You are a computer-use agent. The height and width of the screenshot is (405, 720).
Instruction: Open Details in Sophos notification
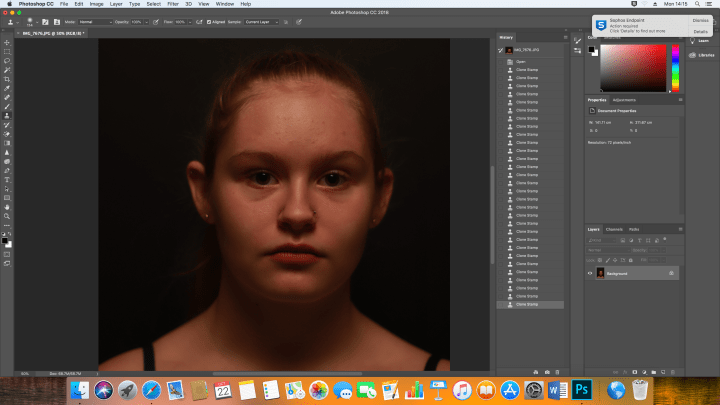click(x=701, y=31)
